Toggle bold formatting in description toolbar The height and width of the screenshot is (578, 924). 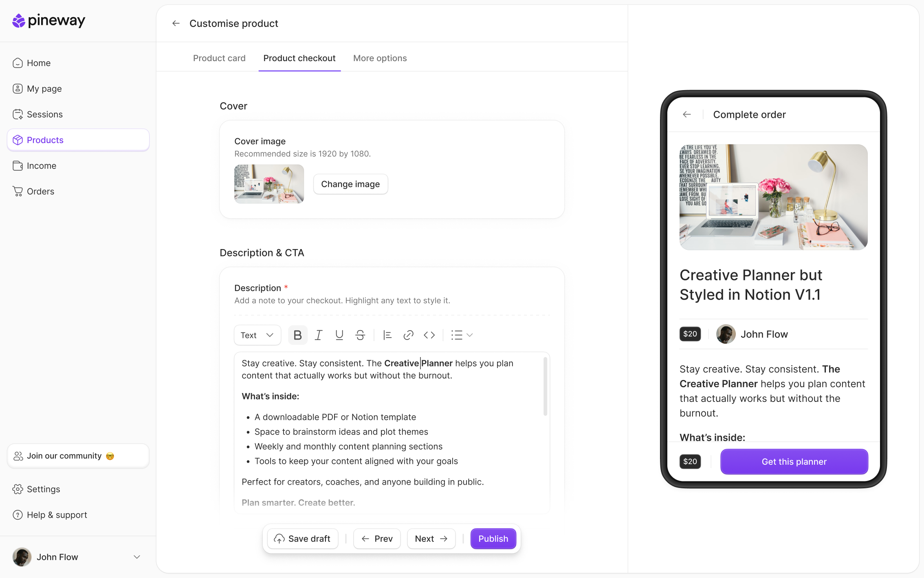[297, 335]
